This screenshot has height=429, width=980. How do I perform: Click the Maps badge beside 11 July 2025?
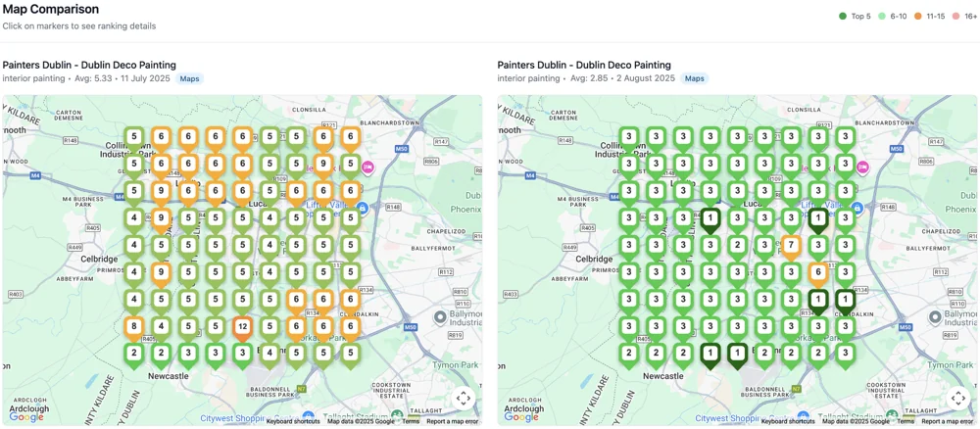pyautogui.click(x=189, y=78)
